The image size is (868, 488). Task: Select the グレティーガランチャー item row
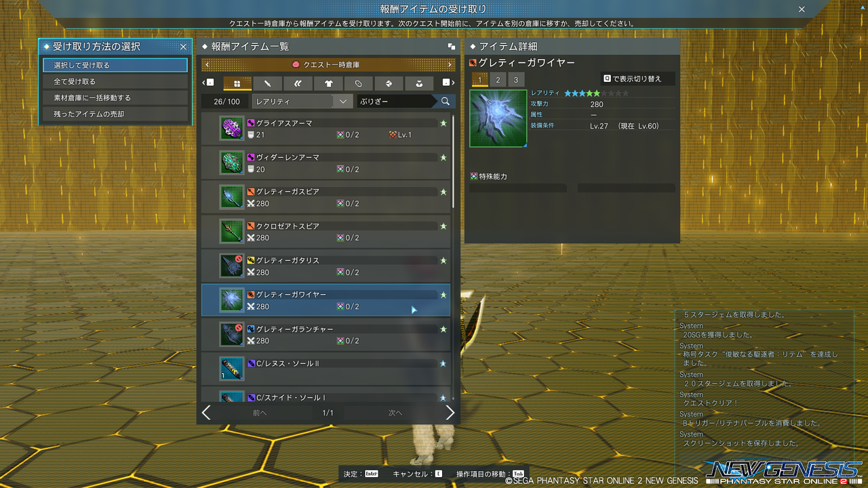click(x=325, y=334)
